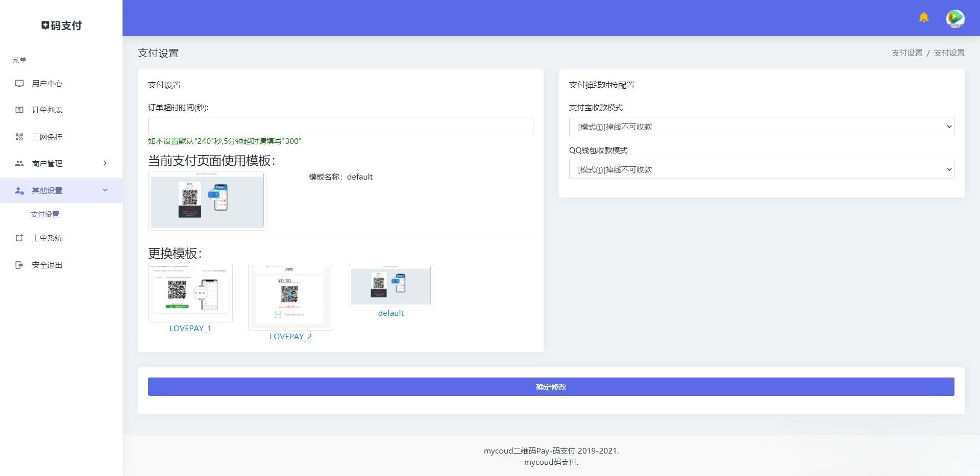Click the 三网免挂 sidebar icon
This screenshot has width=980, height=476.
point(19,137)
